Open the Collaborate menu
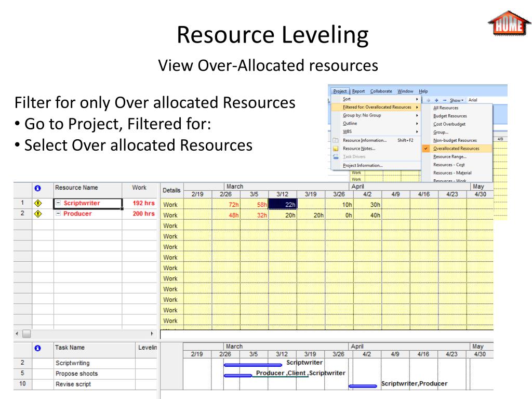 point(381,91)
